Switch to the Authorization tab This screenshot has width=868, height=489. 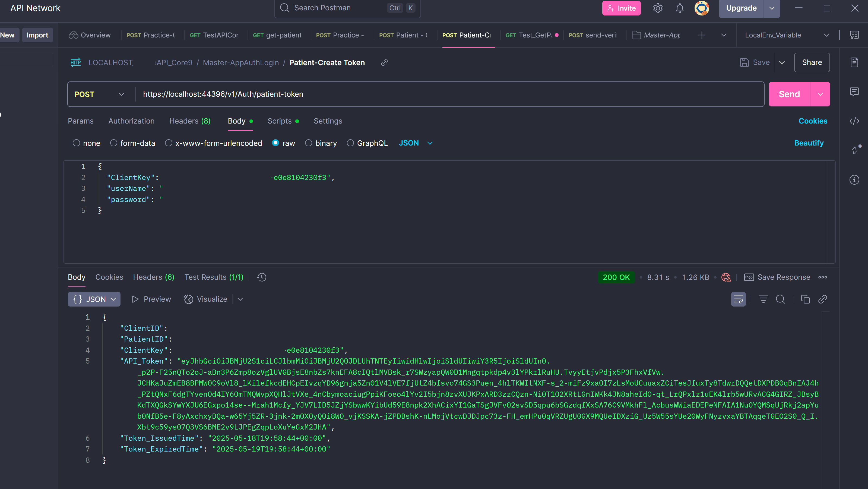[131, 121]
